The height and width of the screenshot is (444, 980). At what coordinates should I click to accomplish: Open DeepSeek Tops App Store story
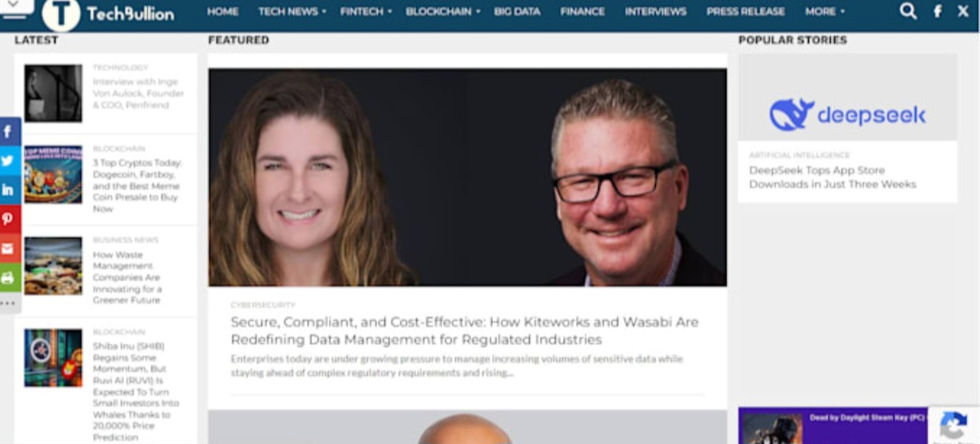click(x=832, y=177)
